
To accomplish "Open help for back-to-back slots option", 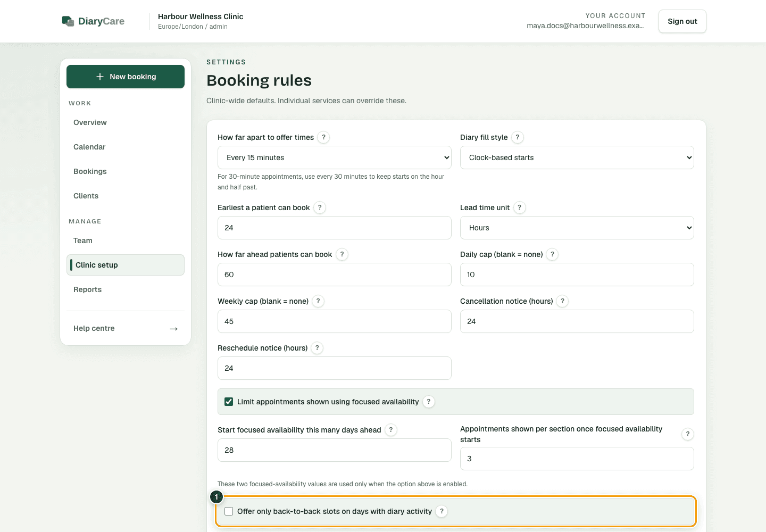I will 442,511.
